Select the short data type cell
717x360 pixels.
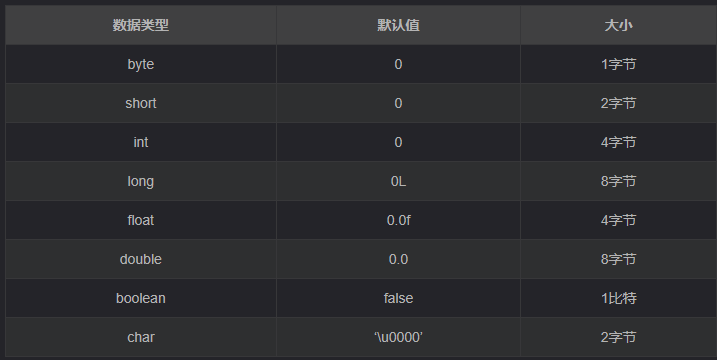[141, 103]
